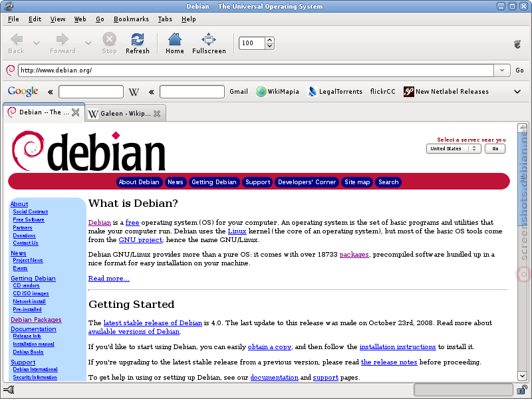Viewport: 532px width, 399px height.
Task: Open the URL history dropdown
Action: (x=502, y=70)
